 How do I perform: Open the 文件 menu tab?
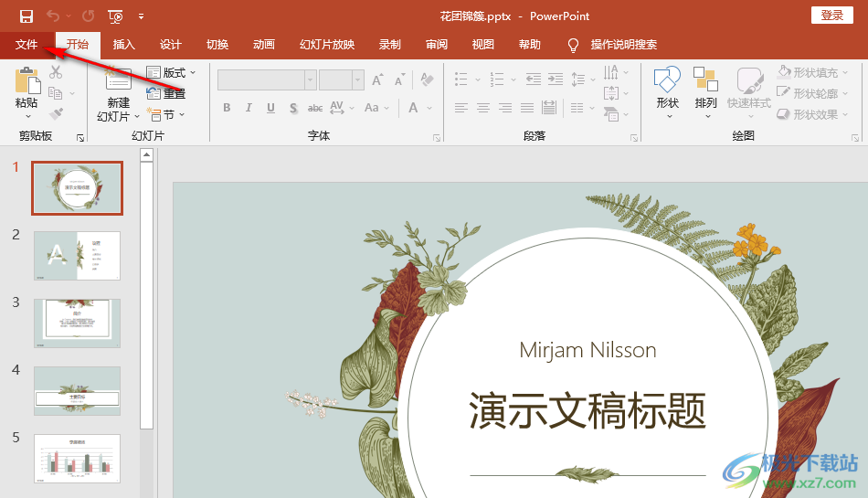[x=26, y=44]
